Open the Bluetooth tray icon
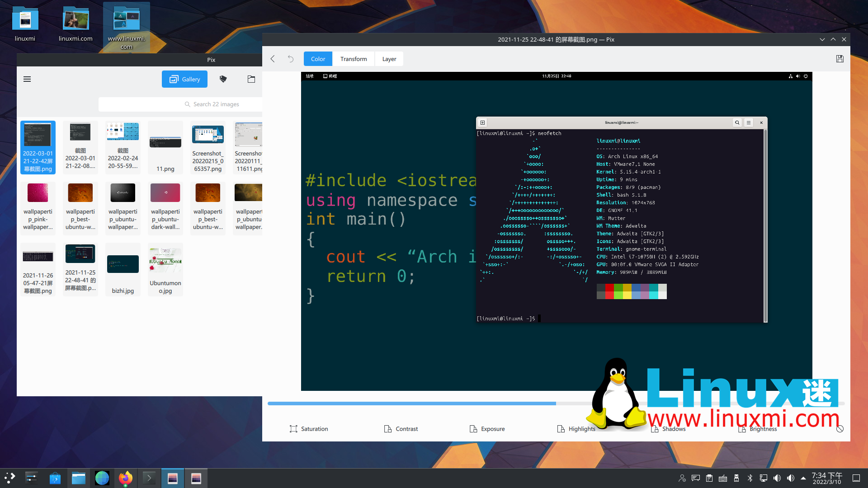The image size is (868, 488). coord(750,478)
